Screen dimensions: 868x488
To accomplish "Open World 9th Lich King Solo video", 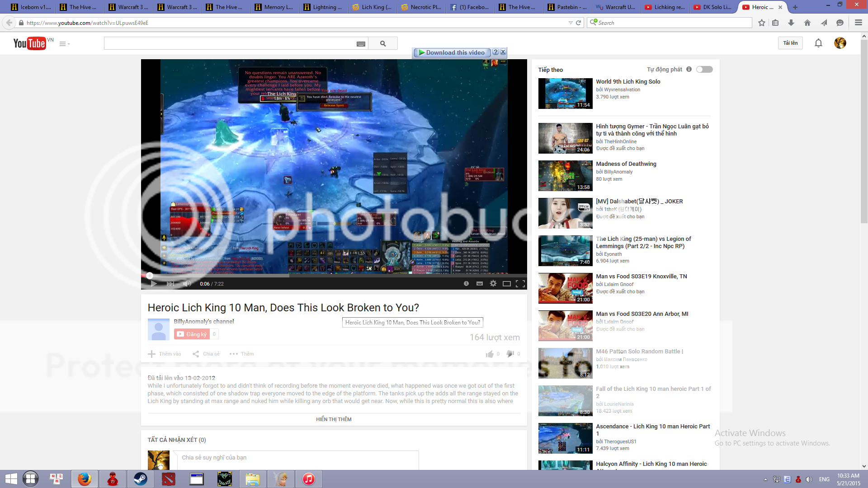I will [628, 82].
